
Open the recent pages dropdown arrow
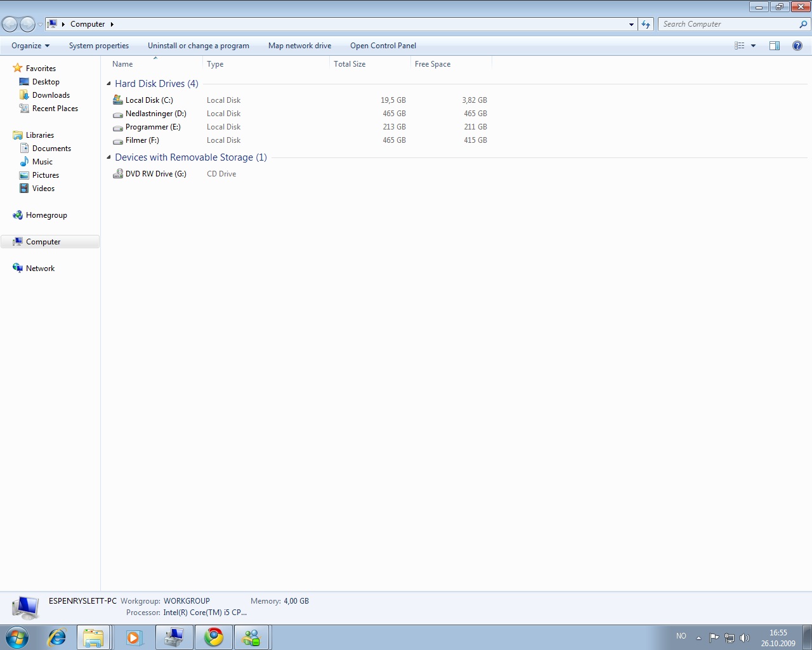[x=40, y=25]
